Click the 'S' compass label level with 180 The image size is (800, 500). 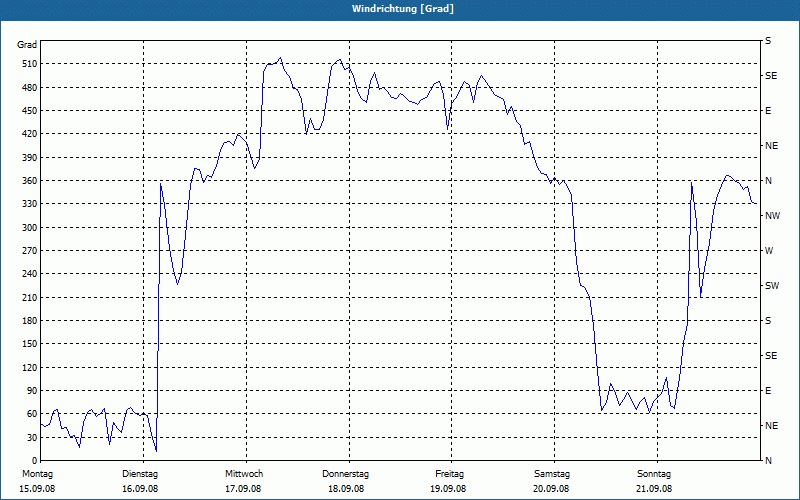click(768, 321)
